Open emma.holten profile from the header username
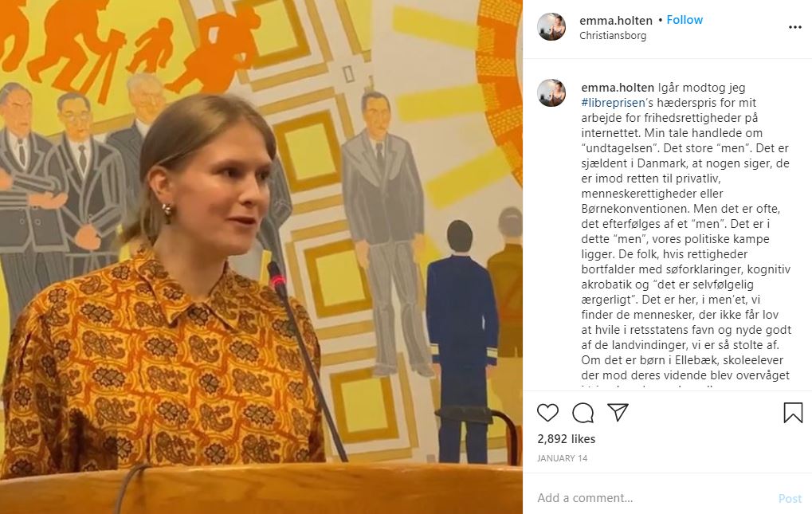 click(616, 20)
